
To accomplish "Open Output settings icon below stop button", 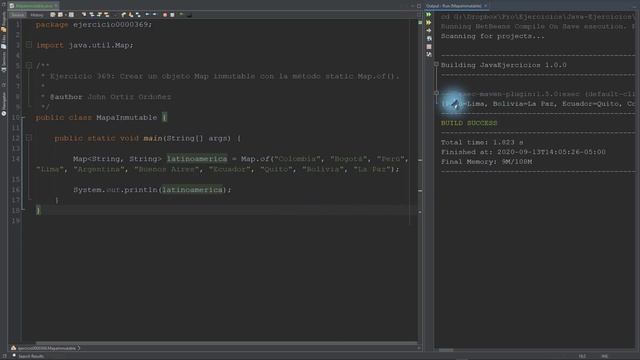I will point(429,54).
